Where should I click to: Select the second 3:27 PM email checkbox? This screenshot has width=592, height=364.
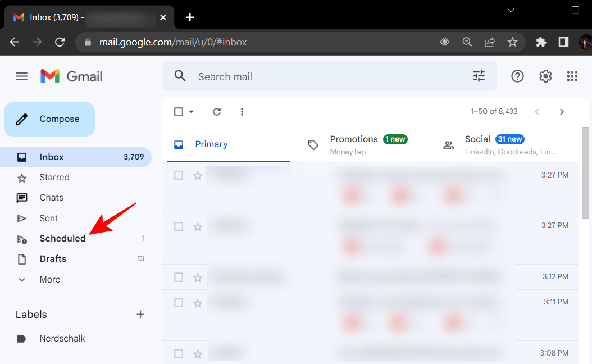[179, 226]
